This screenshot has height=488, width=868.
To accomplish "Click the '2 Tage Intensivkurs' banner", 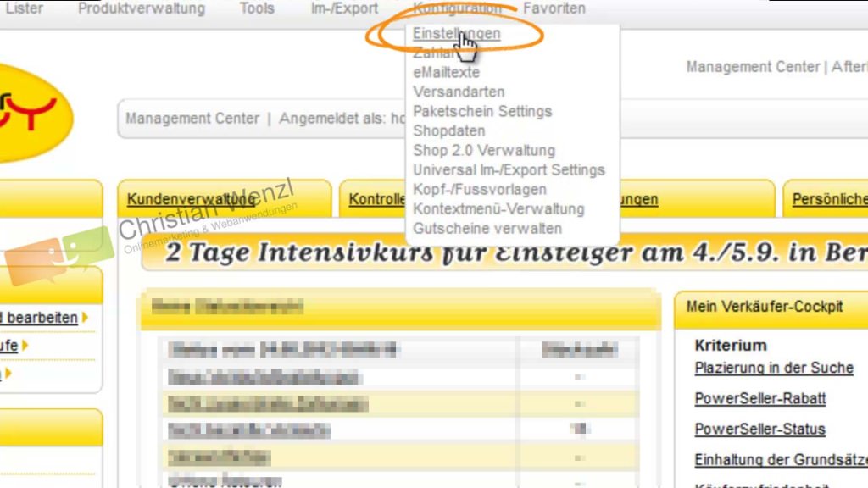I will point(509,253).
